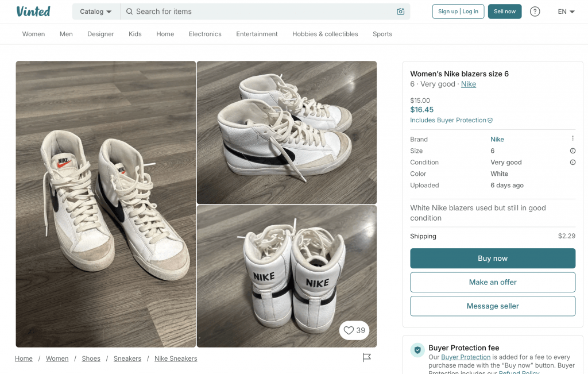Click info icon in Condition row
This screenshot has width=588, height=374.
572,163
